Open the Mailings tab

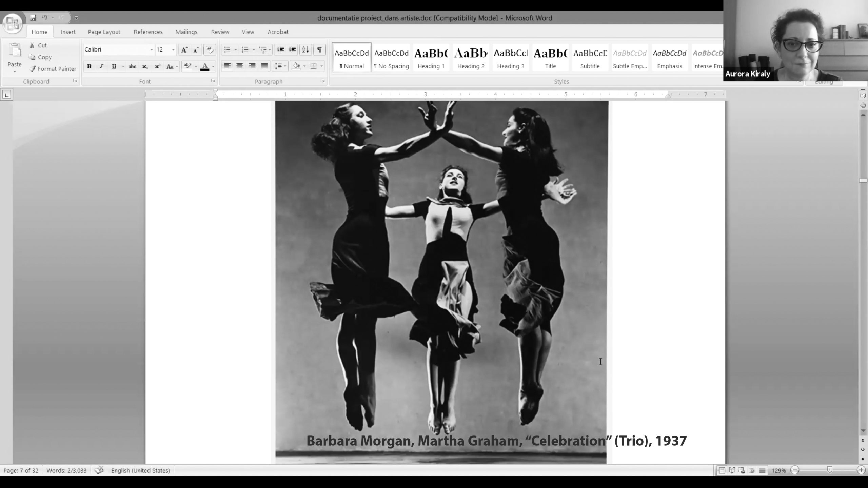[186, 32]
